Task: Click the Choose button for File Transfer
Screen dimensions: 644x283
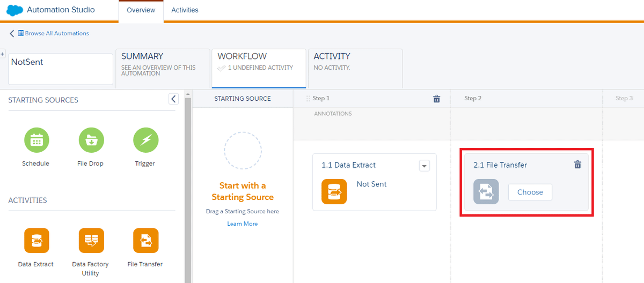Action: (530, 192)
